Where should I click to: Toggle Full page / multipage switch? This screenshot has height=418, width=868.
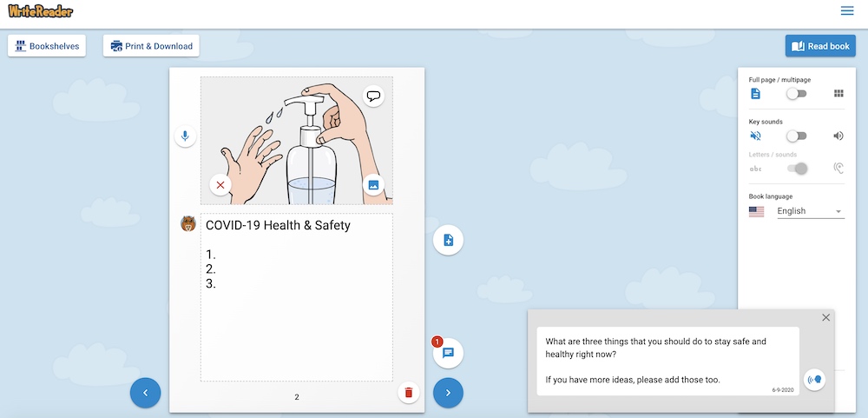(797, 94)
